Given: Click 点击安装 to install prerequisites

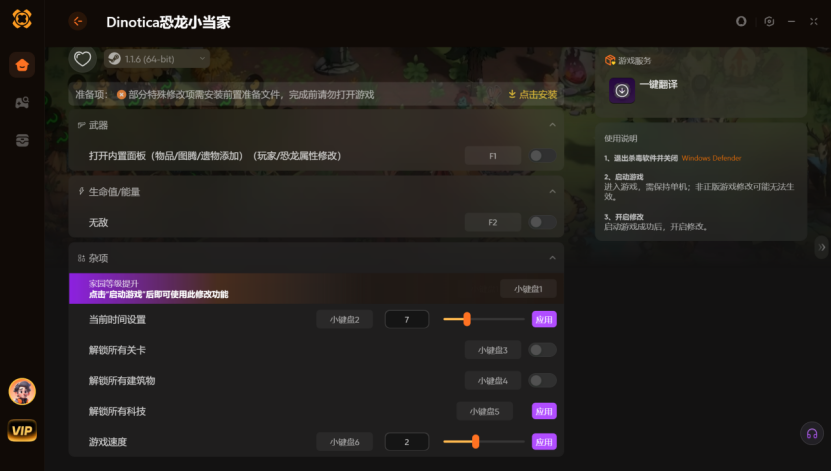Looking at the screenshot, I should tap(533, 94).
